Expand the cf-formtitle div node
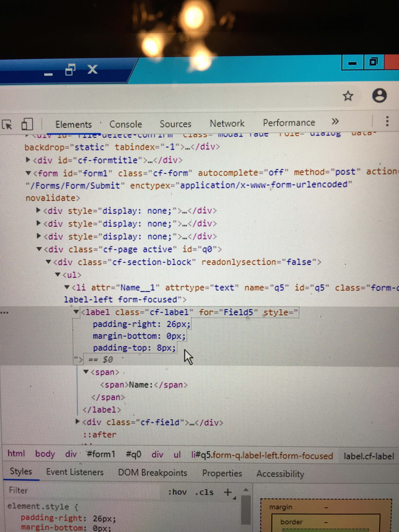Image resolution: width=399 pixels, height=532 pixels. coord(28,160)
